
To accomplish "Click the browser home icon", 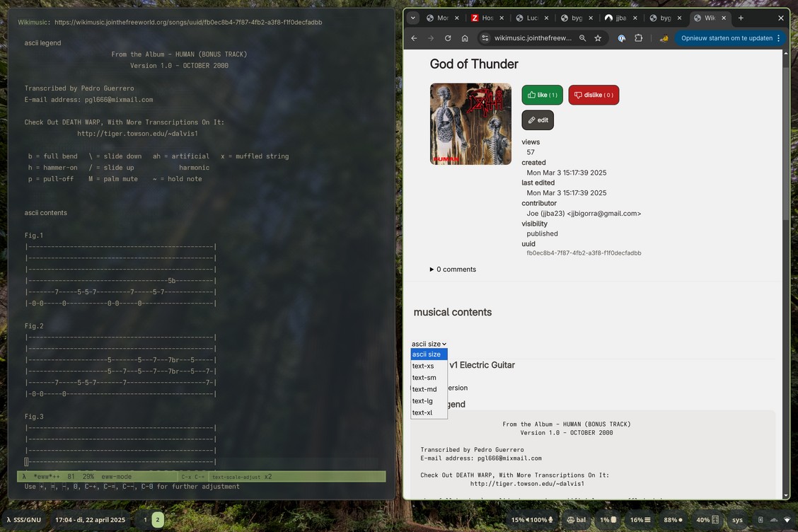I will pyautogui.click(x=465, y=38).
